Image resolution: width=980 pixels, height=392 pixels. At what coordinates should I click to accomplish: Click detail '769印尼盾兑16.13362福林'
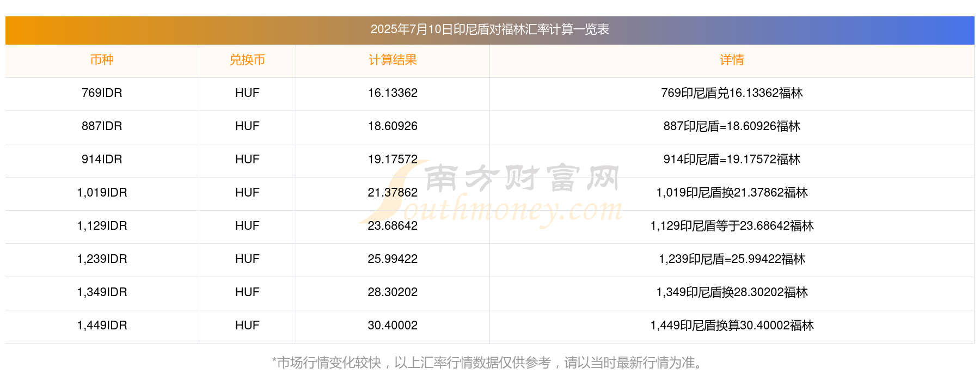coord(732,93)
